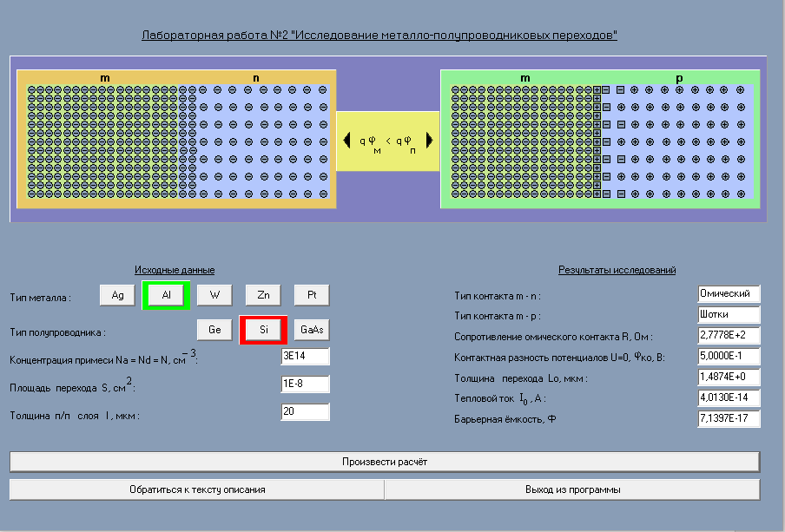The width and height of the screenshot is (785, 532).
Task: Edit junction area field 1E-8
Action: [306, 384]
